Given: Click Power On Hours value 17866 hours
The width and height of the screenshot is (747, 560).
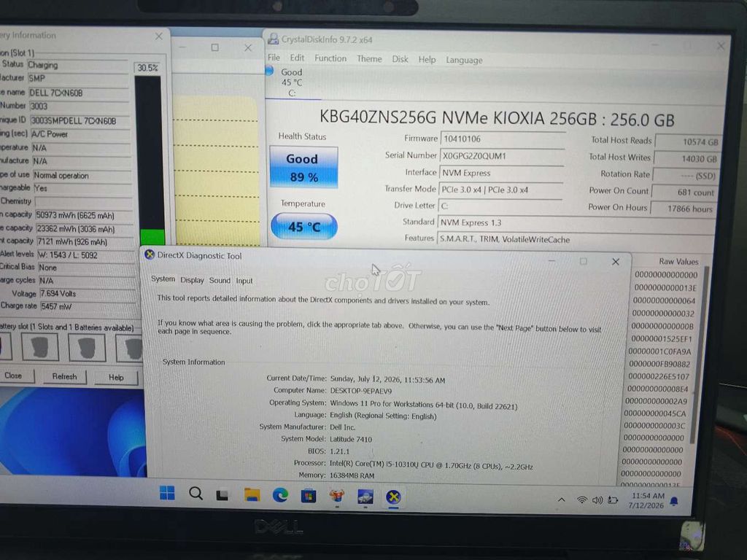Looking at the screenshot, I should point(683,209).
